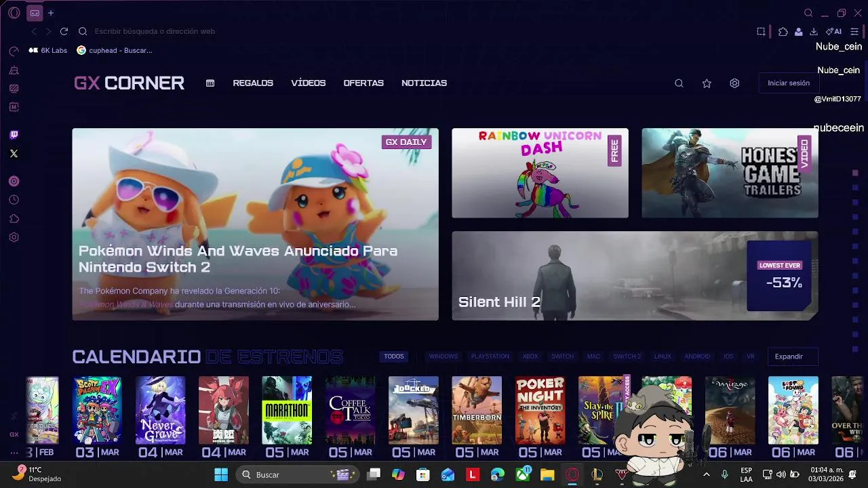Open the Marathon release cover

click(x=287, y=411)
